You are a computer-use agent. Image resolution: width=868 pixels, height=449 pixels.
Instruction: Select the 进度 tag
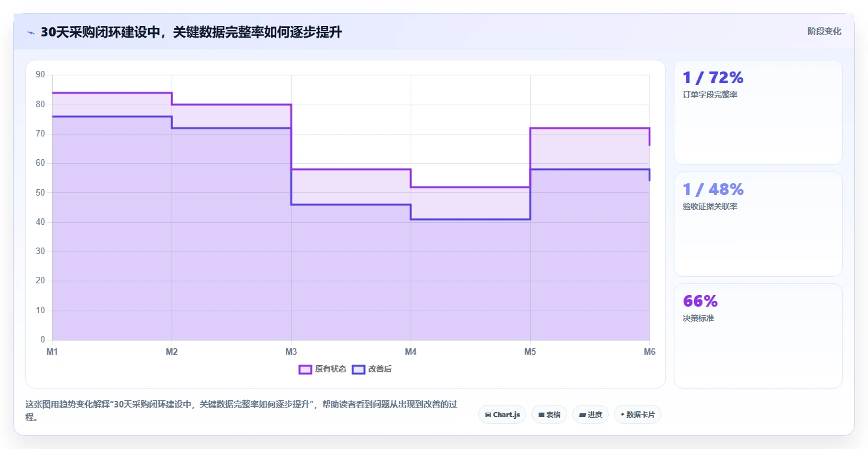[x=590, y=415]
